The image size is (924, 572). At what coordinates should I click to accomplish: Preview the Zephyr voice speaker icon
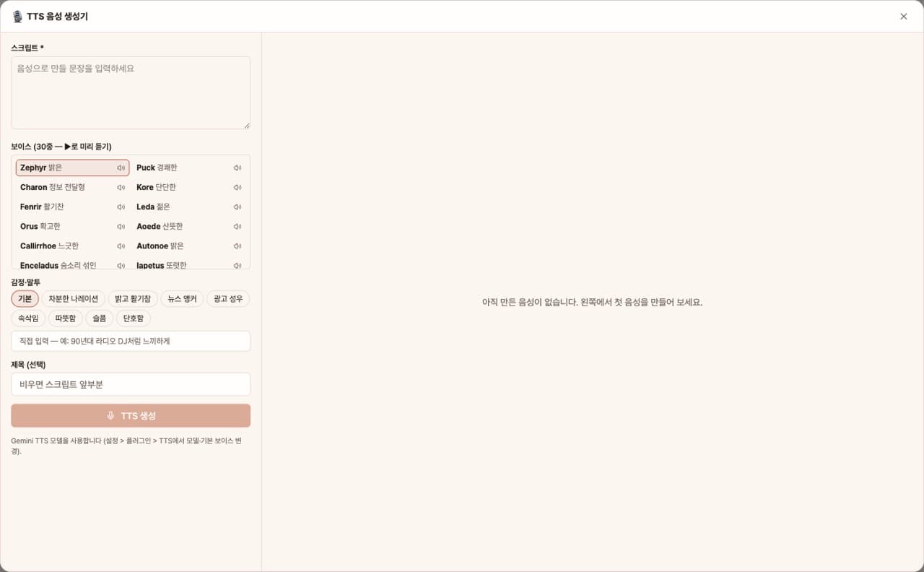[x=121, y=168]
